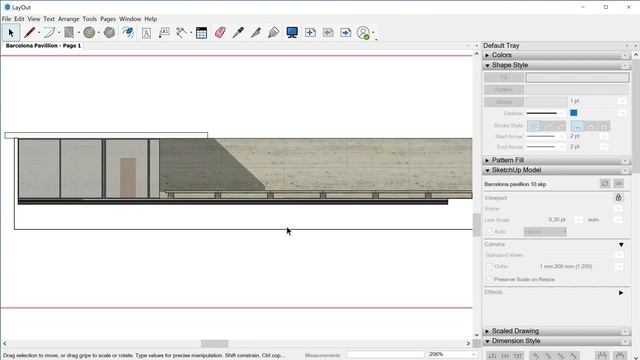The height and width of the screenshot is (360, 640).
Task: Open the 200% zoom level dropdown
Action: [473, 354]
